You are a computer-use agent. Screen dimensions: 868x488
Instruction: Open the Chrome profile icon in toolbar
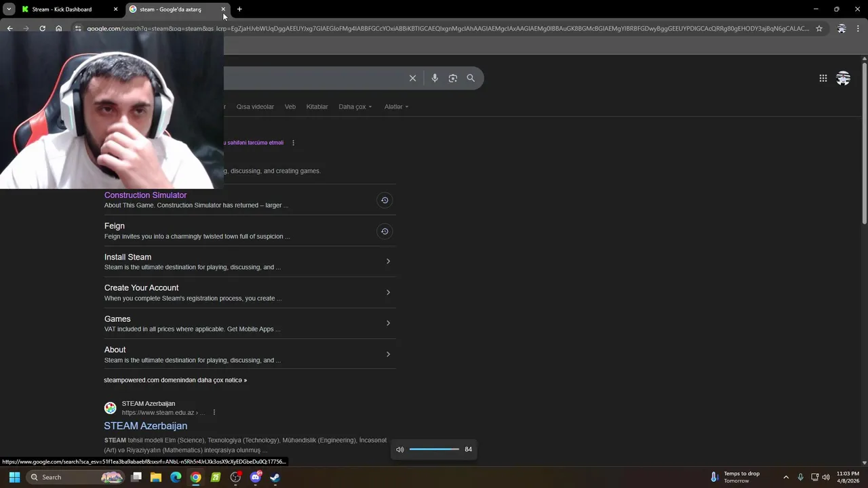tap(842, 28)
